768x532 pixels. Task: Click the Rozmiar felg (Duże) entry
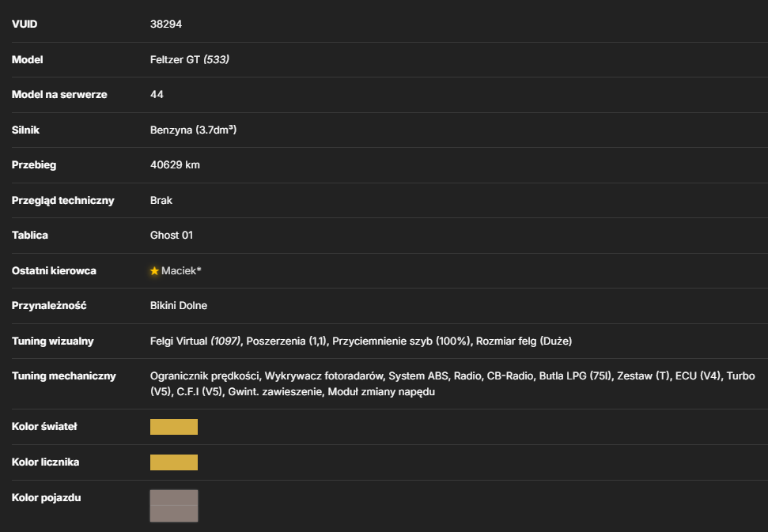[524, 341]
